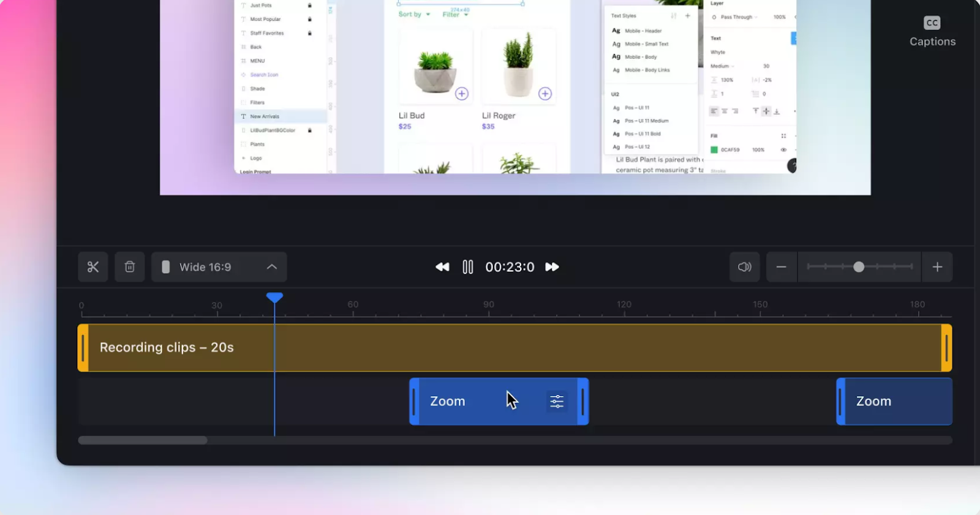The height and width of the screenshot is (515, 980).
Task: Select the scissors split tool
Action: 93,267
